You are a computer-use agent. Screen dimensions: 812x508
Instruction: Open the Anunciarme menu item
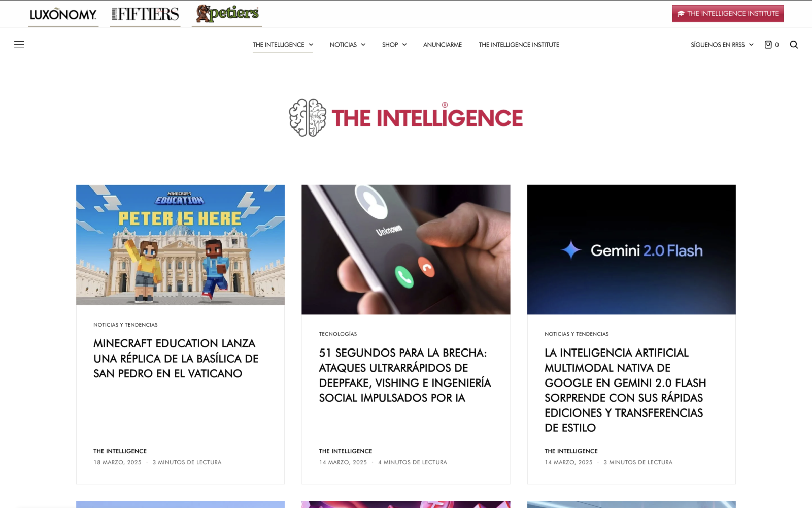[x=443, y=45]
